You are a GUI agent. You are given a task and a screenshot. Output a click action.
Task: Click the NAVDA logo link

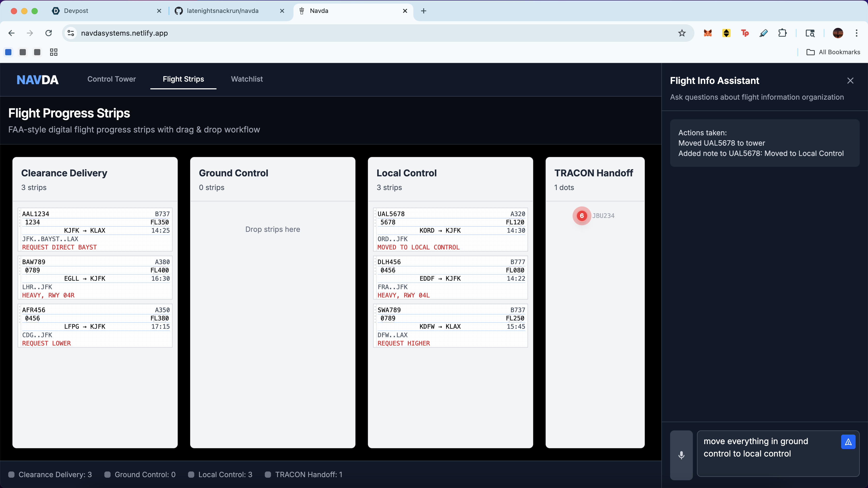(x=37, y=80)
